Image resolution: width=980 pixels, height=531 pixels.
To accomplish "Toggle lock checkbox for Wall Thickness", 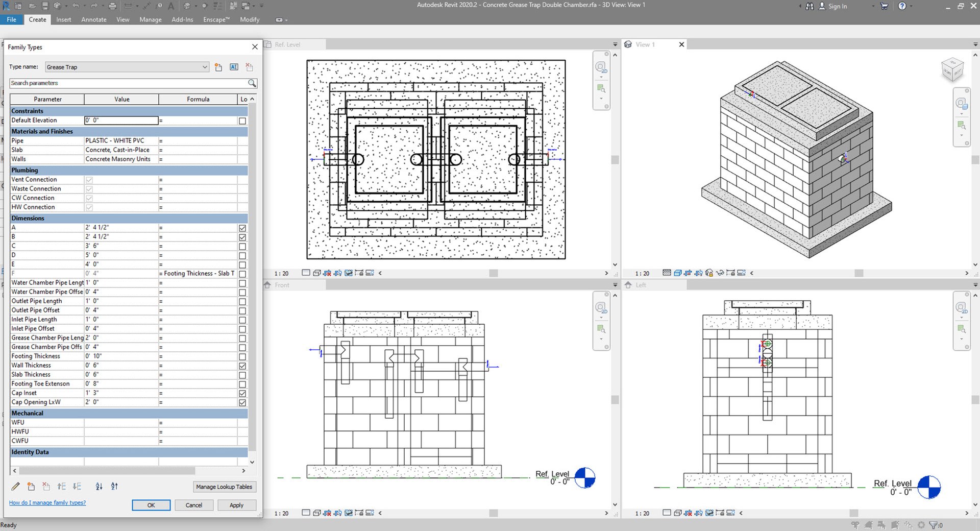I will tap(242, 366).
